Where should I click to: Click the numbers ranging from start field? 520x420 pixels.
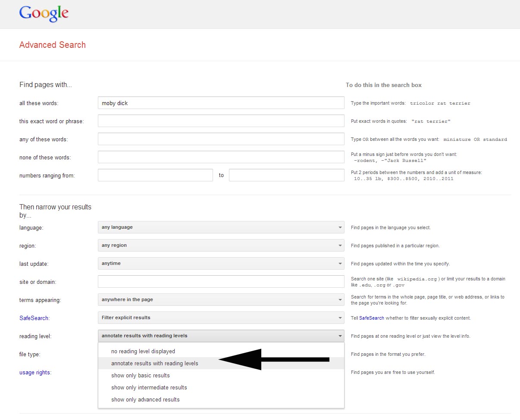(x=155, y=175)
